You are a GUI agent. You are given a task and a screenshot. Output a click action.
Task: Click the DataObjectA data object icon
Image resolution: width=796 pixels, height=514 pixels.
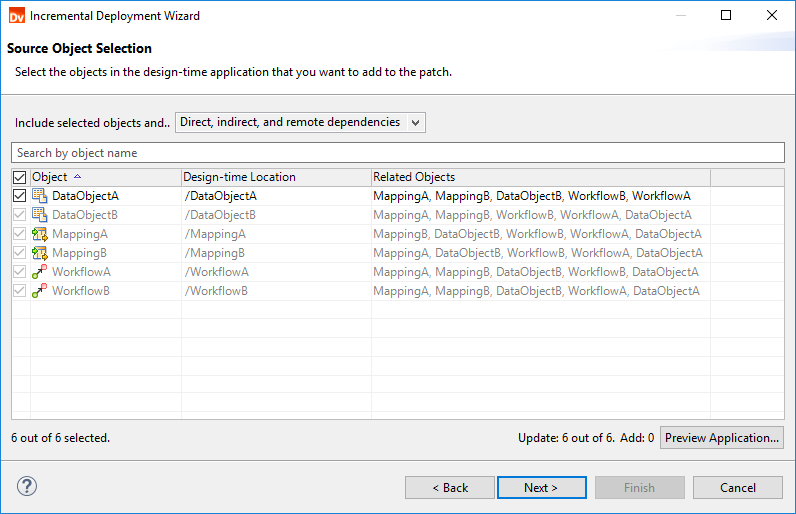tap(40, 195)
